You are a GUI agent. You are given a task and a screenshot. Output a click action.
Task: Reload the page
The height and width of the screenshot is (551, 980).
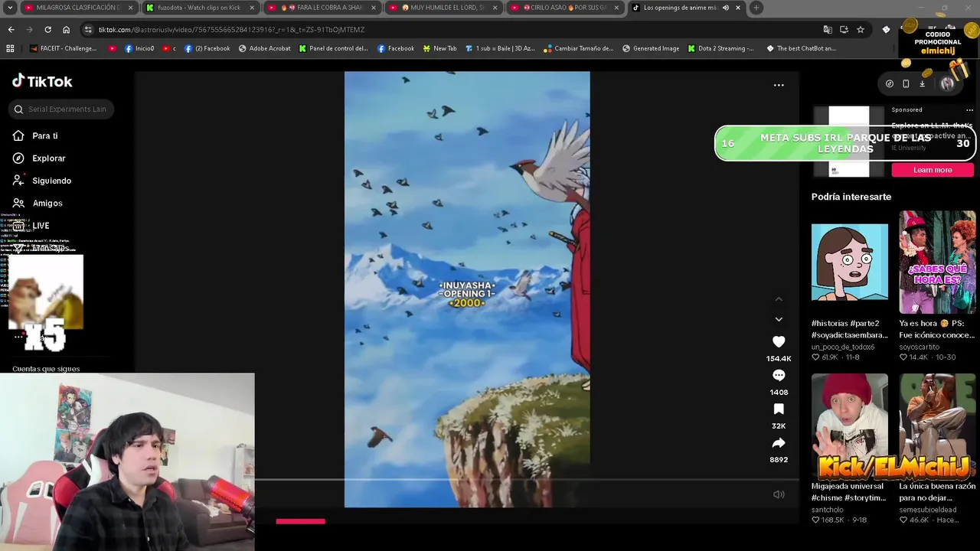[x=47, y=29]
